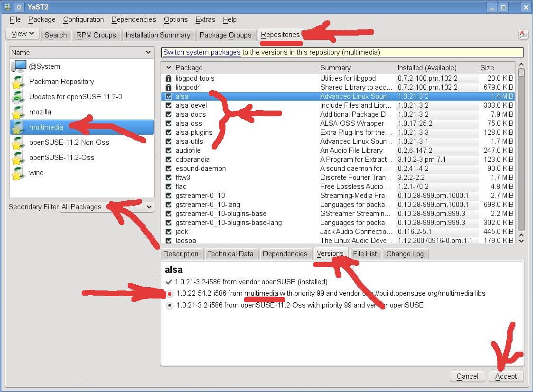Open the Options menu
This screenshot has height=392, width=533.
176,20
